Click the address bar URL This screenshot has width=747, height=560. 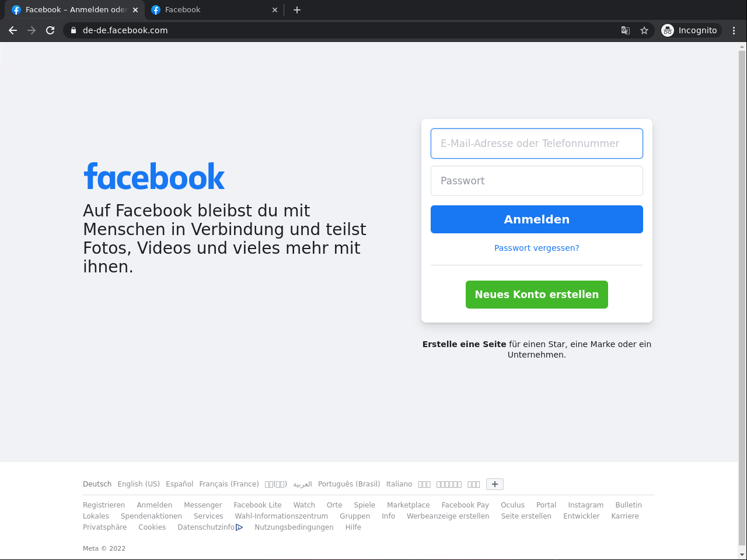click(x=125, y=30)
